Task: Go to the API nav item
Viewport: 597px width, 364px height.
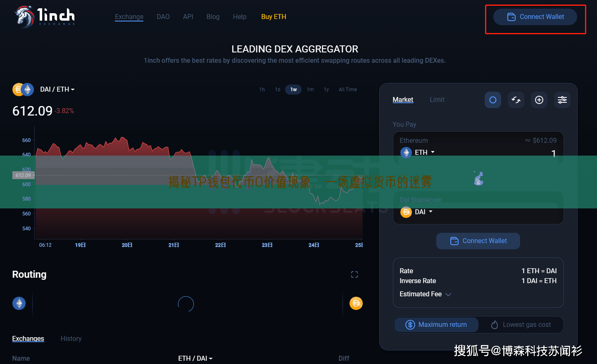Action: click(188, 17)
